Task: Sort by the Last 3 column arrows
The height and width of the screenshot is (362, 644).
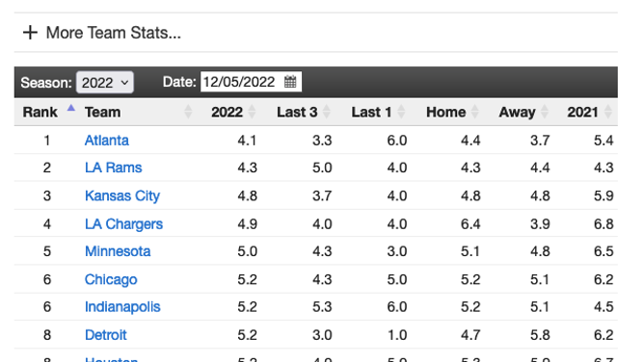Action: (x=327, y=112)
